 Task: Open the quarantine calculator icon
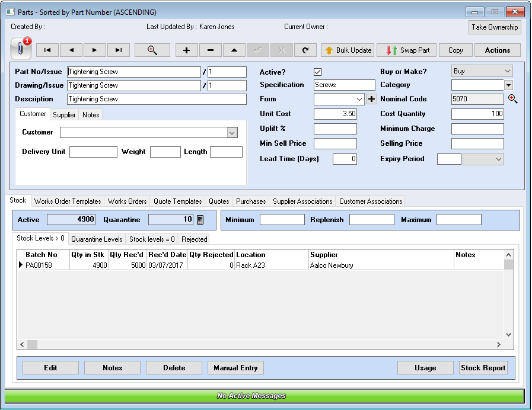click(200, 220)
